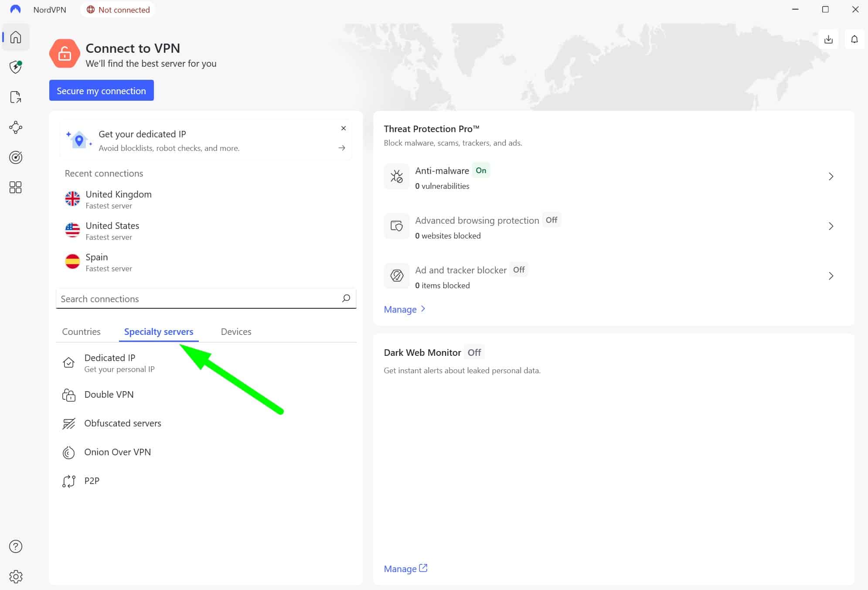Screen dimensions: 868x590
Task: Click the Anti-malware bug icon
Action: pos(396,177)
